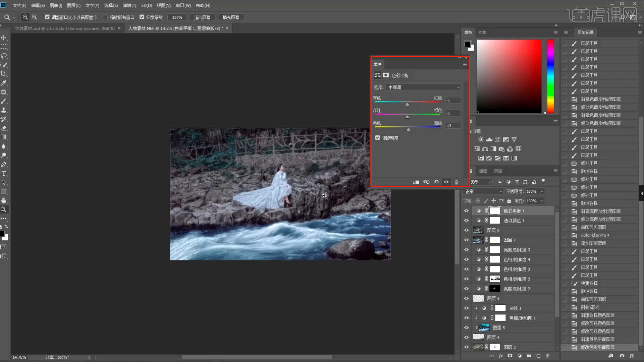
Task: Delete the color balance adjustment via trash icon
Action: point(456,182)
